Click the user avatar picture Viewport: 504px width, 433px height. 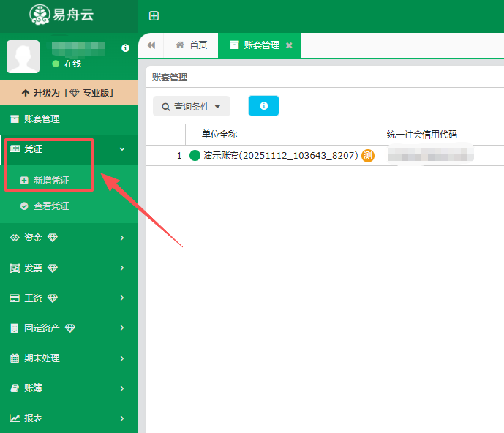pyautogui.click(x=23, y=57)
